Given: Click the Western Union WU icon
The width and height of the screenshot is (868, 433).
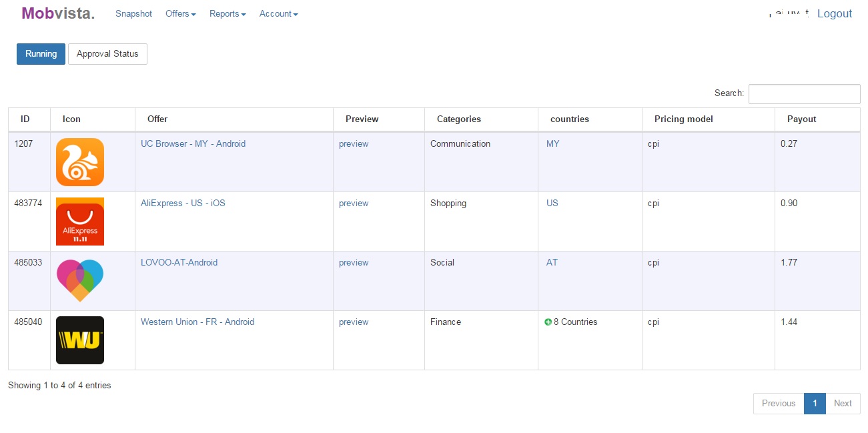Looking at the screenshot, I should click(80, 340).
